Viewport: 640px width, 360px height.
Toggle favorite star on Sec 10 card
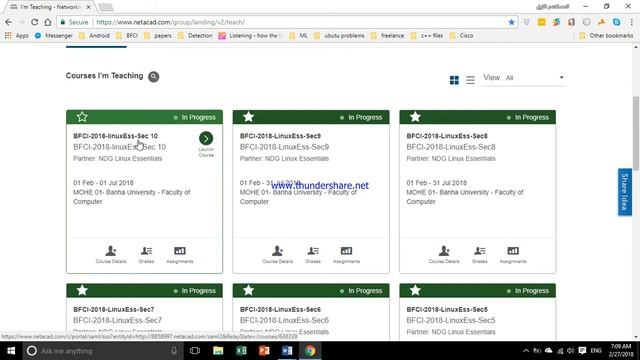[x=82, y=117]
